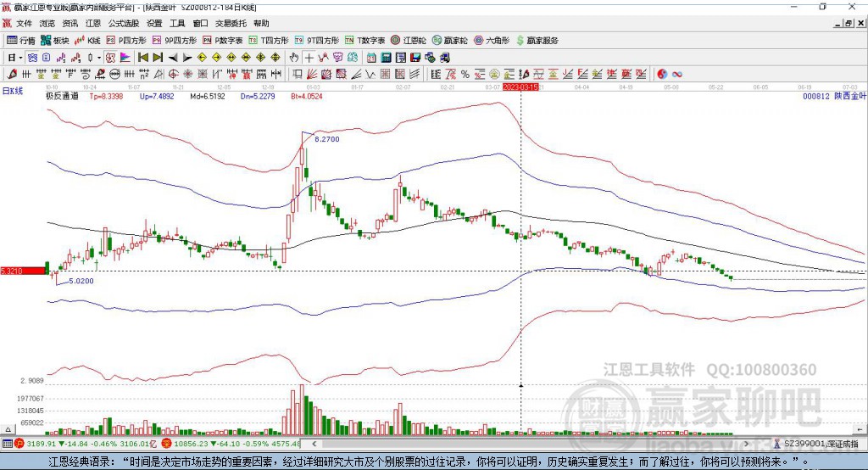Expand the candlestick style dropdown arrow
868x470 pixels.
(x=99, y=58)
